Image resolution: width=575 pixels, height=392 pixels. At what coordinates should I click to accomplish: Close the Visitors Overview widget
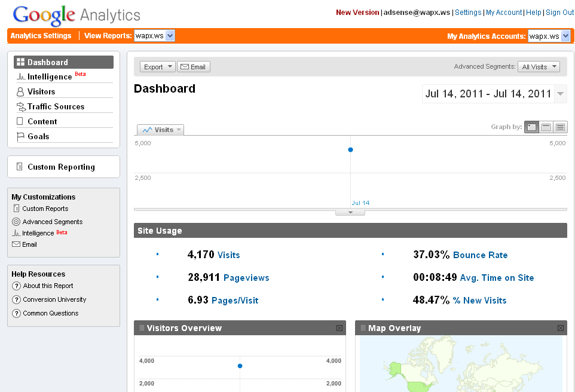click(339, 328)
